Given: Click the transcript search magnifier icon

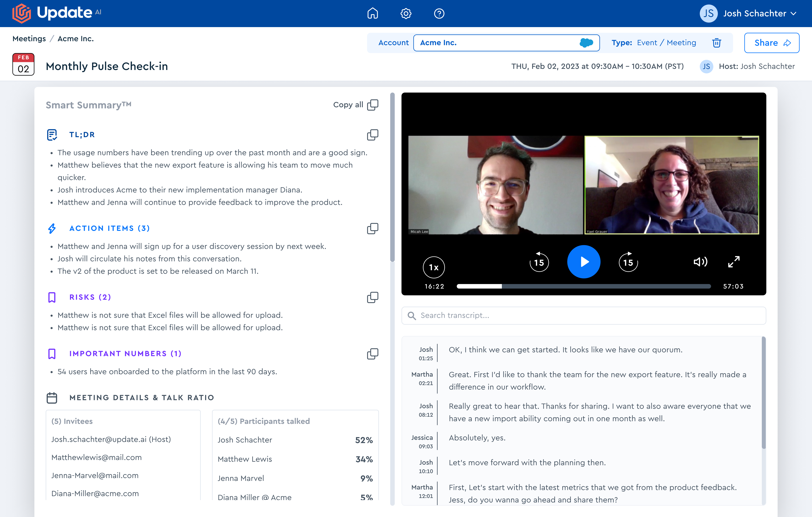Looking at the screenshot, I should click(411, 316).
